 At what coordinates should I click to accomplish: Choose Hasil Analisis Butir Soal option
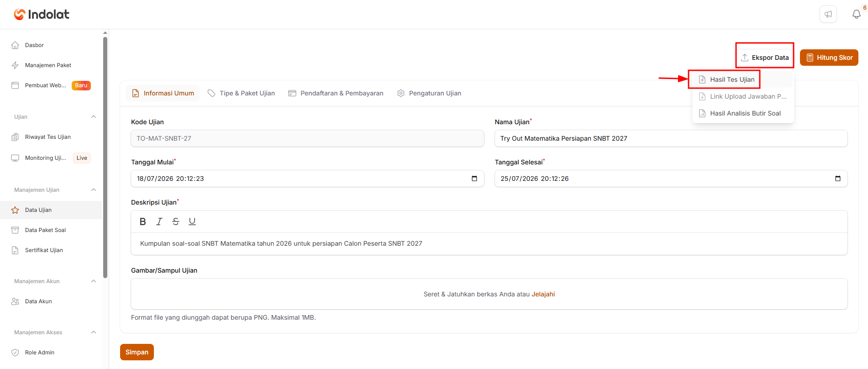coord(743,113)
